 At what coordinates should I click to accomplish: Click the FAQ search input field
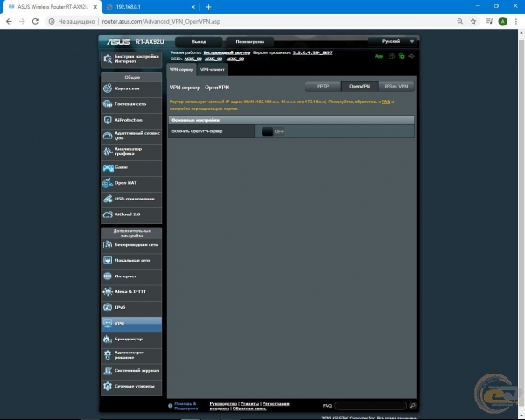coord(369,406)
